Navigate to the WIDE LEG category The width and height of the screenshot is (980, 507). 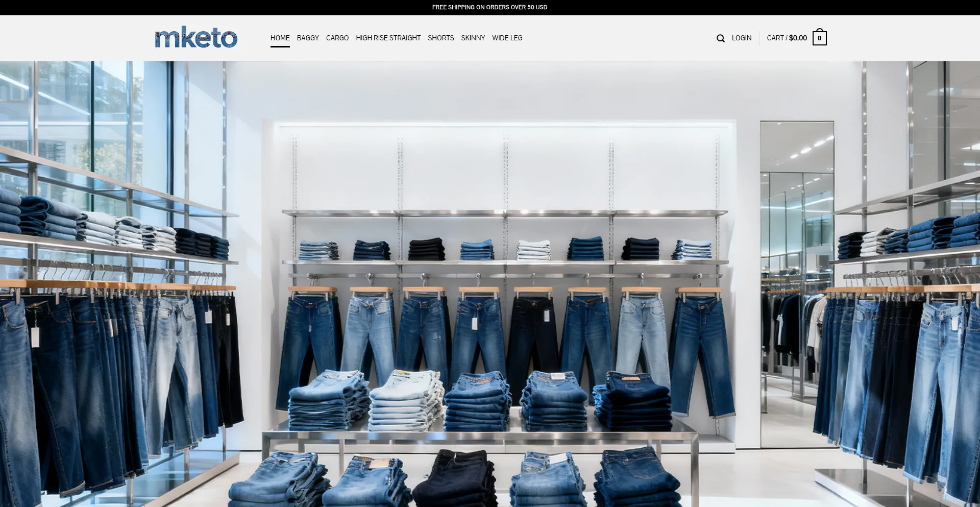coord(507,38)
